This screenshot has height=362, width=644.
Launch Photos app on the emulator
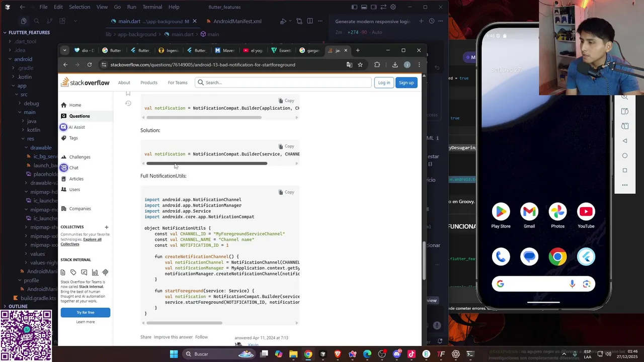pos(557,212)
